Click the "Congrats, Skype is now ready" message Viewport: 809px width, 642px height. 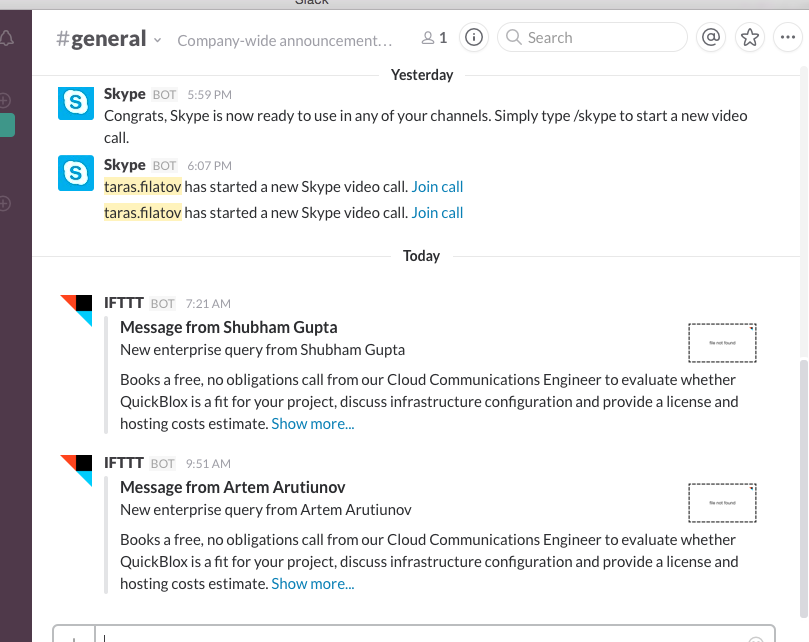pos(426,126)
